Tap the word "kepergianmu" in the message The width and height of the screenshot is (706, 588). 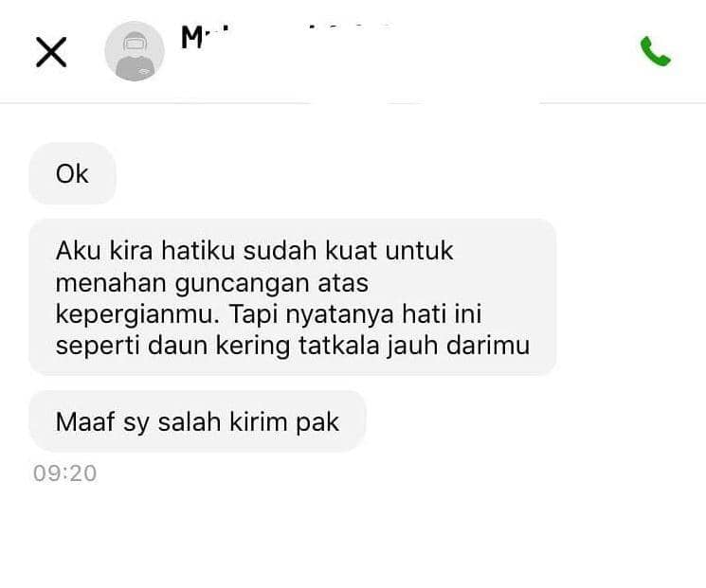[x=136, y=314]
